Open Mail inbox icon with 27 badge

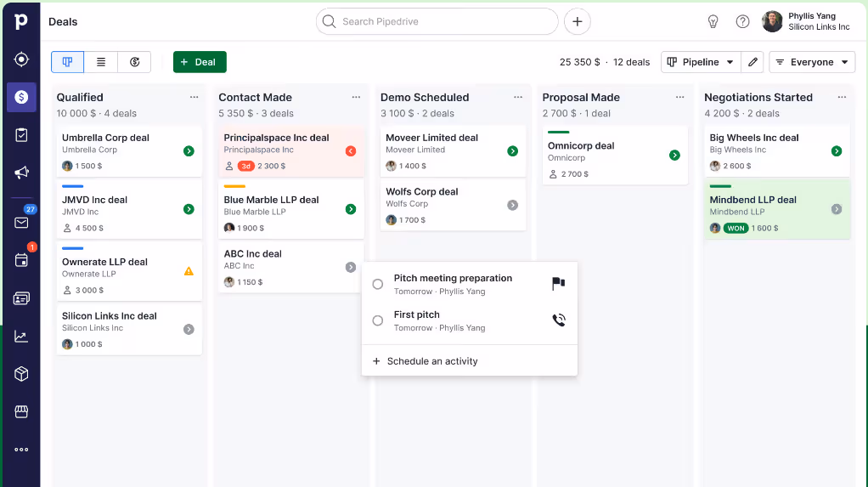pyautogui.click(x=21, y=222)
